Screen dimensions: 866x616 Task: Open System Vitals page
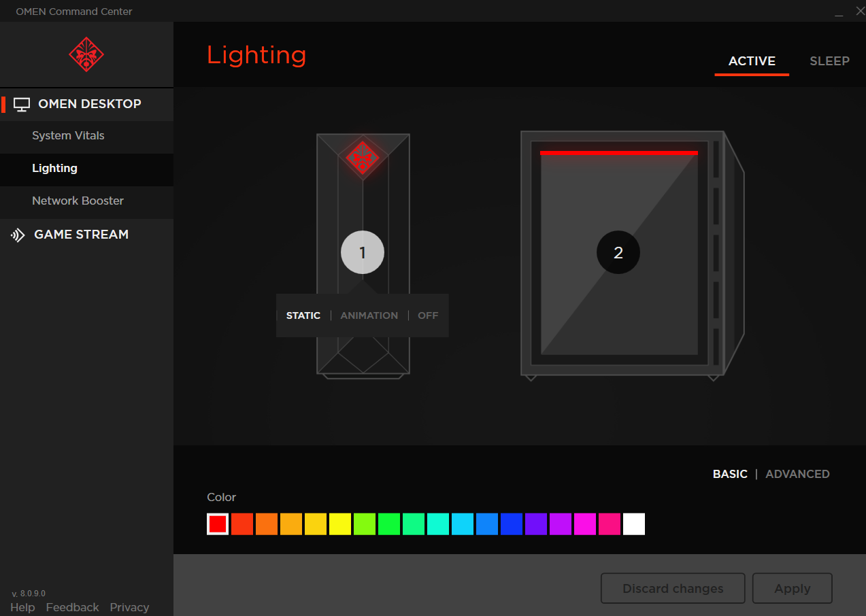[x=86, y=136]
